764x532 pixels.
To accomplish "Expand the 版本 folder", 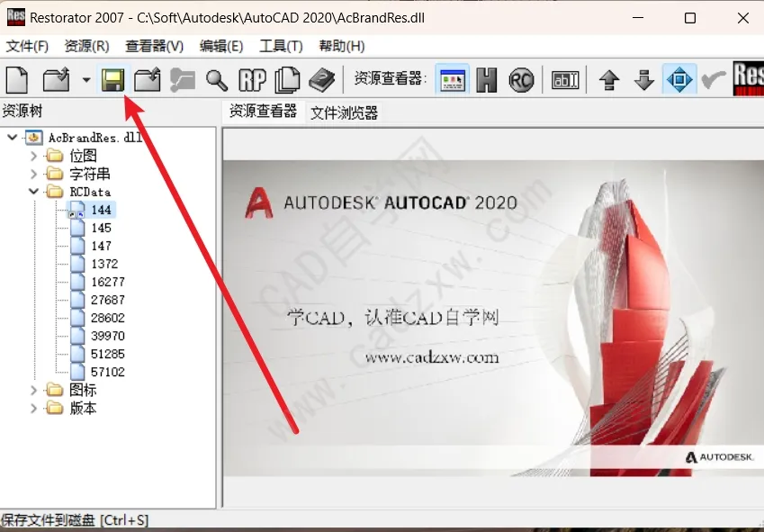I will click(x=33, y=408).
